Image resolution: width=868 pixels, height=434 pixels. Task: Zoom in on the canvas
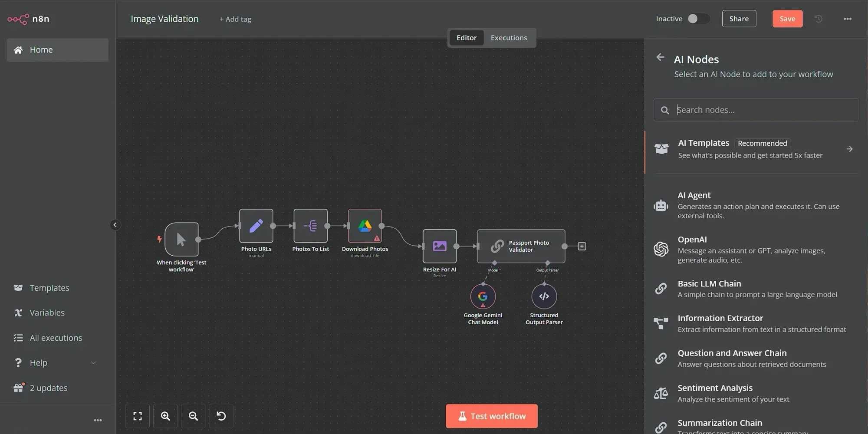click(x=165, y=416)
